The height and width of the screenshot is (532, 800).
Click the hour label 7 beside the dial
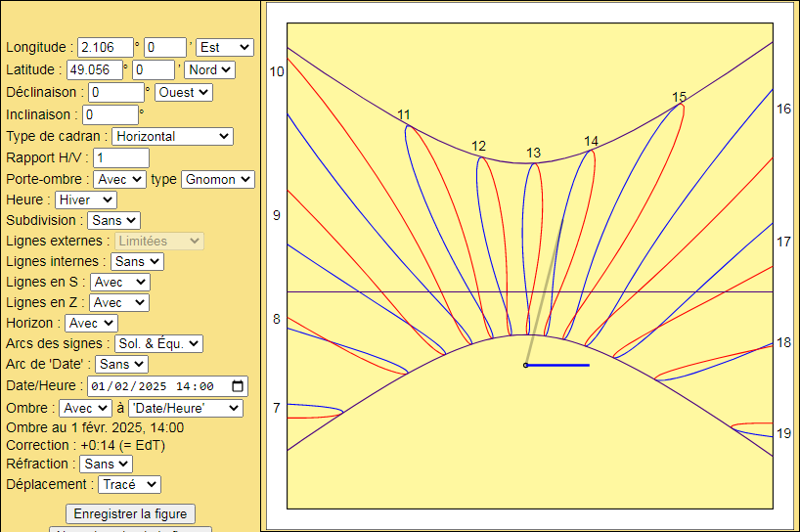tap(277, 408)
